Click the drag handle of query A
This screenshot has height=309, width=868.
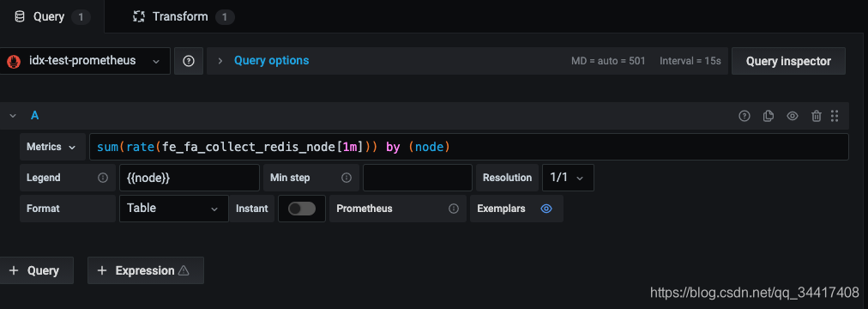pyautogui.click(x=835, y=116)
